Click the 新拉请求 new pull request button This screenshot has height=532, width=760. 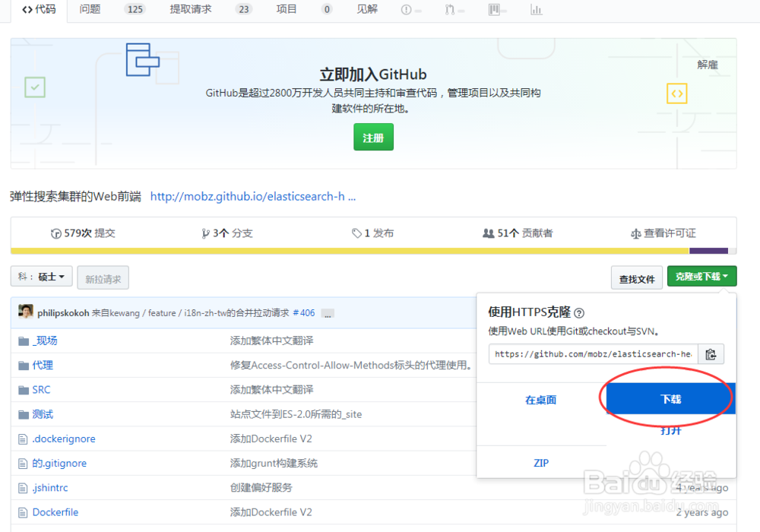103,278
